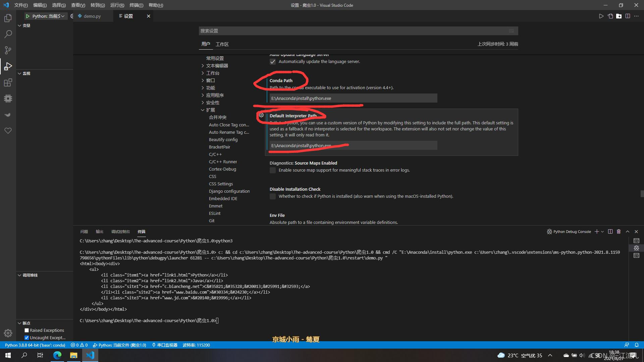The width and height of the screenshot is (644, 362).
Task: Open the Extensions view in activity bar
Action: 8,82
